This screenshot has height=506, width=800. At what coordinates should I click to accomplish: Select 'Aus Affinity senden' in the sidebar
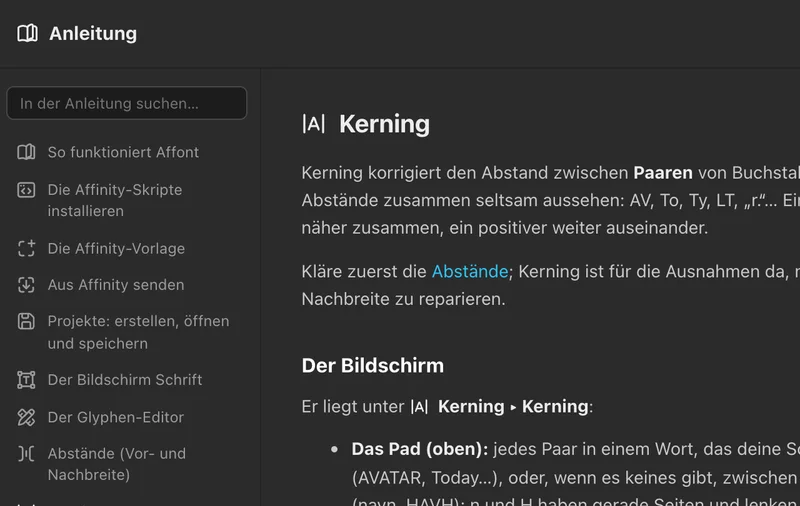tap(116, 285)
